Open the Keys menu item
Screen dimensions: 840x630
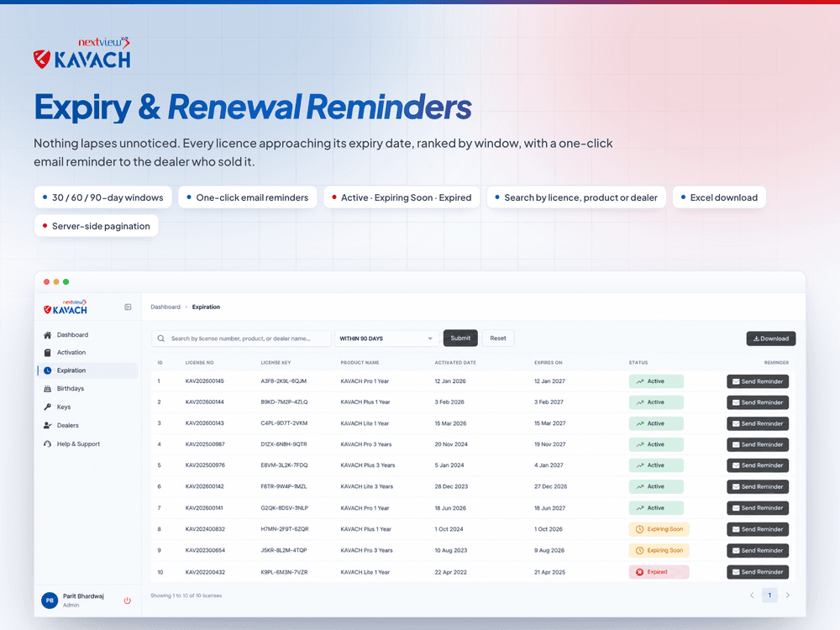(88, 407)
